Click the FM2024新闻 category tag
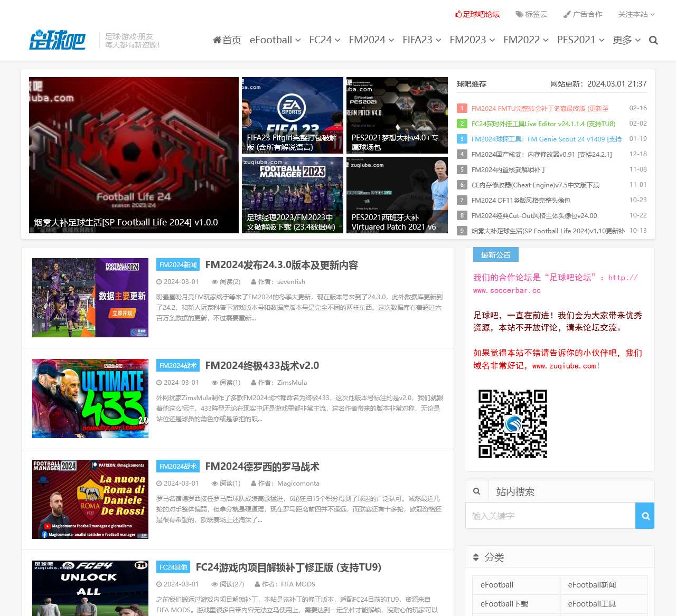The image size is (676, 616). [x=178, y=265]
